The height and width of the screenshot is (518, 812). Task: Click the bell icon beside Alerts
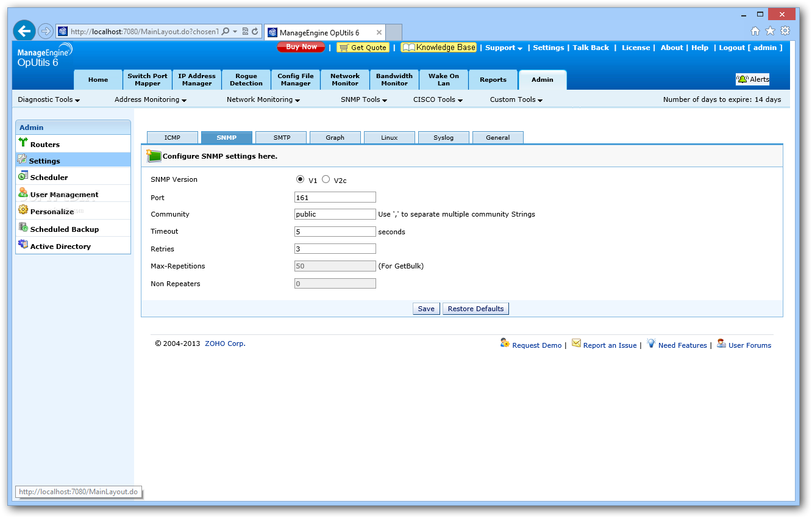pos(743,79)
